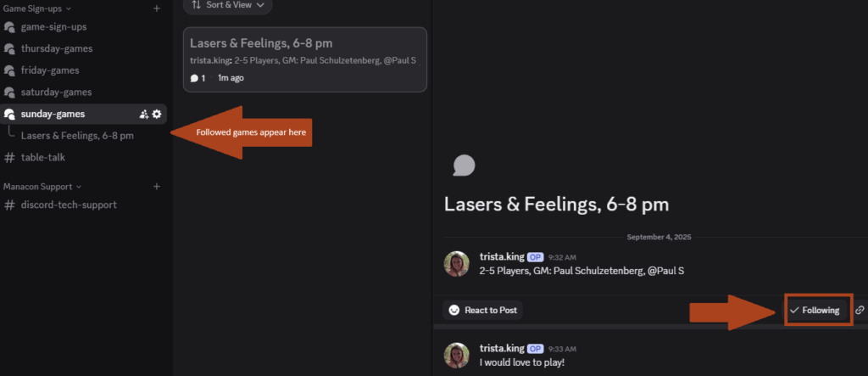Collapse the Game Sign-ups category
The image size is (868, 376).
tap(37, 8)
